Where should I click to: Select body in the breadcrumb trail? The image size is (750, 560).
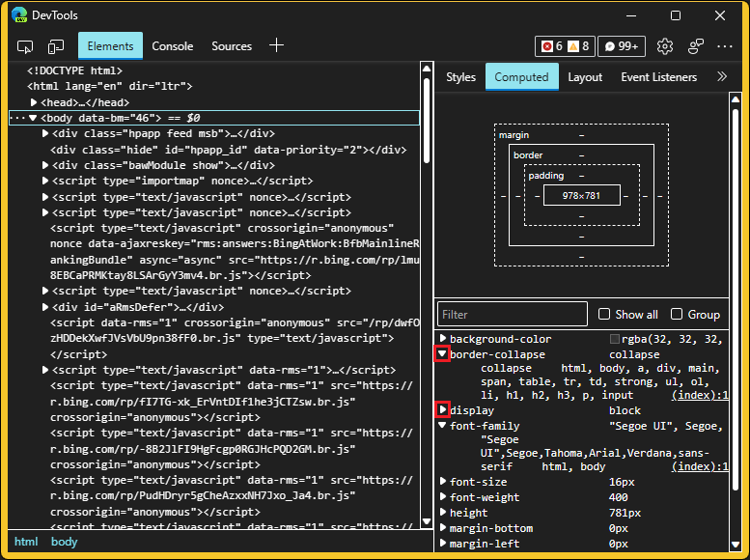[64, 542]
